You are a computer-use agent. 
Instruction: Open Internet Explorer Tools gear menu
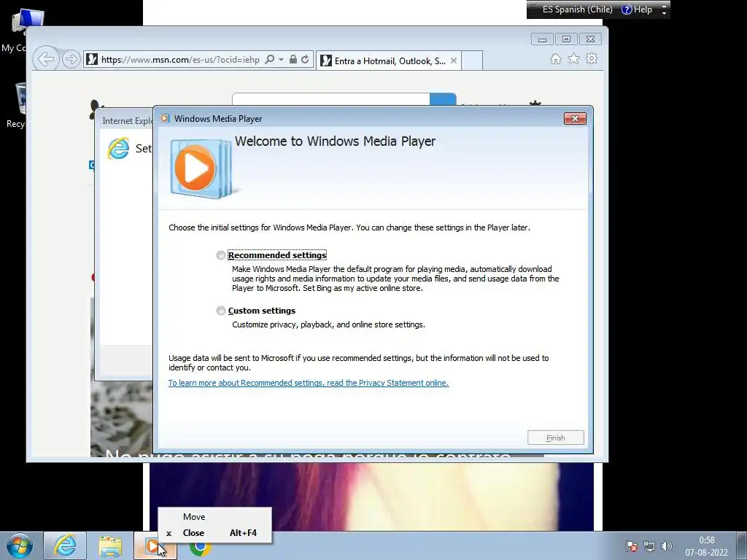(x=592, y=59)
